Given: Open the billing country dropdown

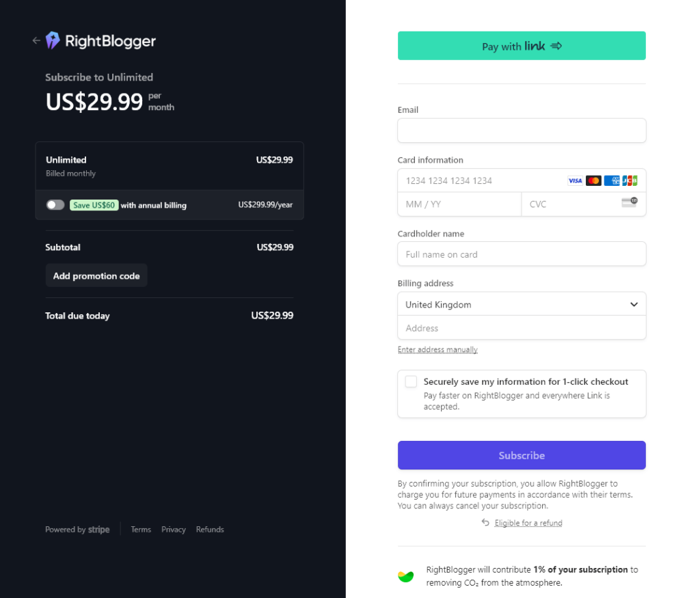Looking at the screenshot, I should (x=522, y=304).
